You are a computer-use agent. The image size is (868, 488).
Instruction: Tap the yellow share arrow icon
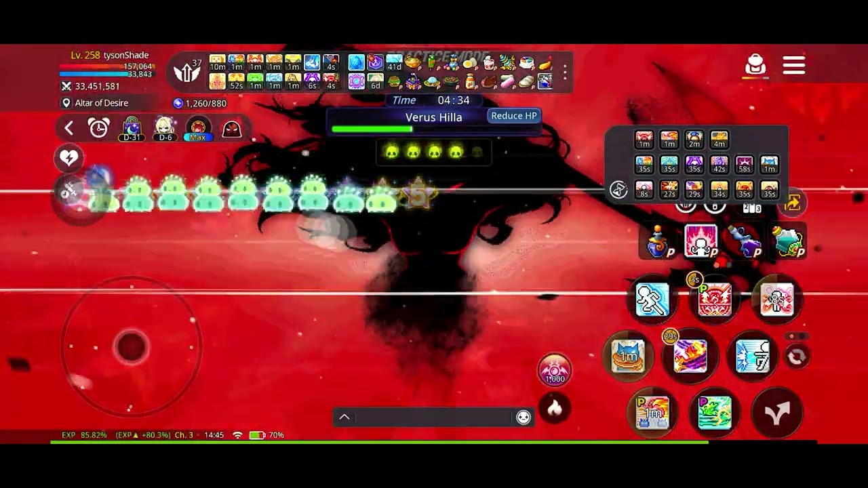793,203
